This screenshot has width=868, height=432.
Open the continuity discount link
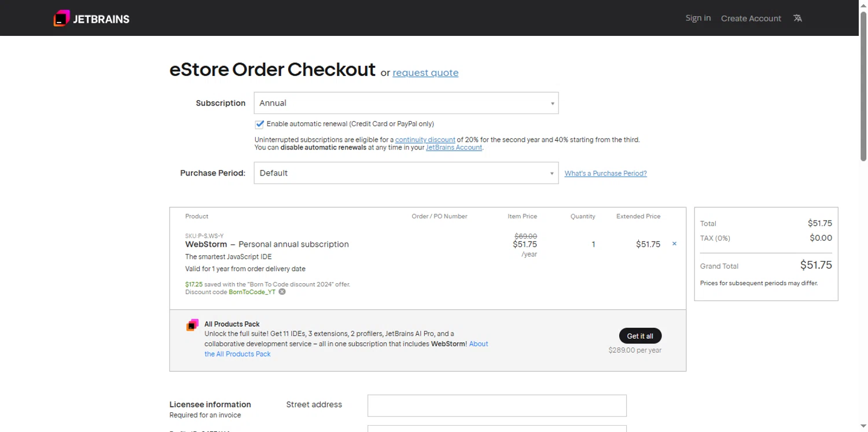425,140
